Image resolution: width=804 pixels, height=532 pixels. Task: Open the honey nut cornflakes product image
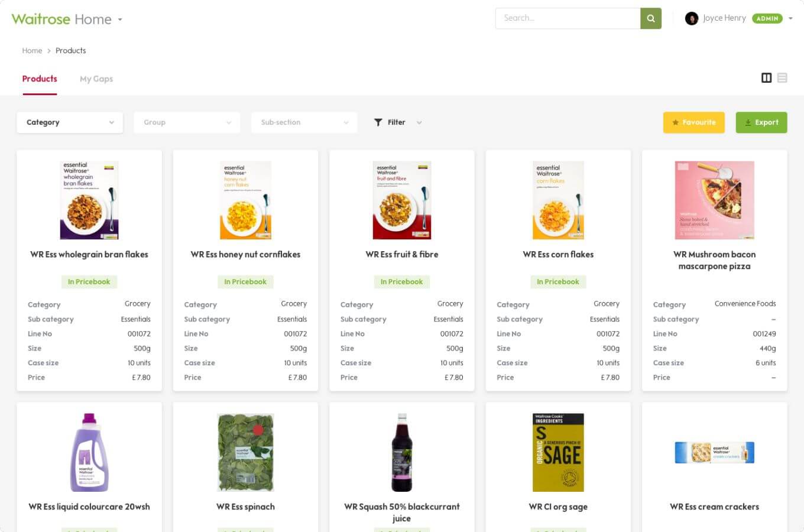coord(245,200)
